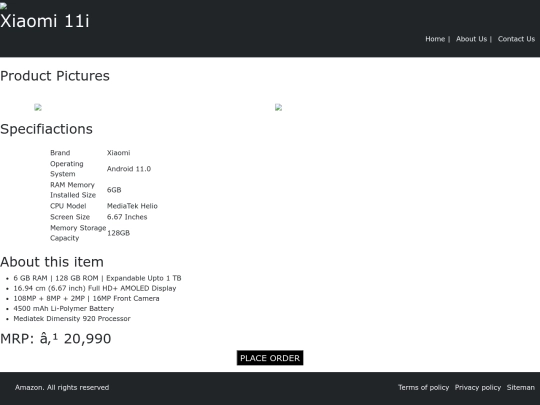
Task: Open the second broken product picture
Action: (279, 107)
